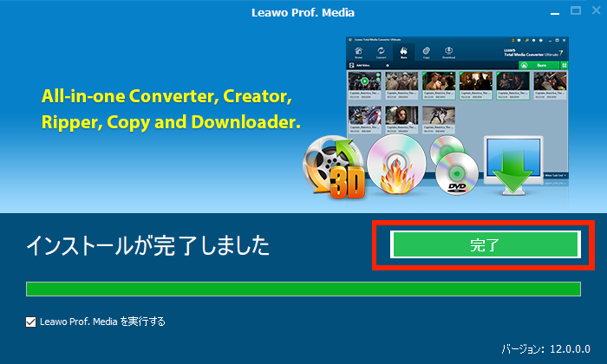Click the 完了 finish button
Viewport: 607px width, 364px height.
point(485,244)
